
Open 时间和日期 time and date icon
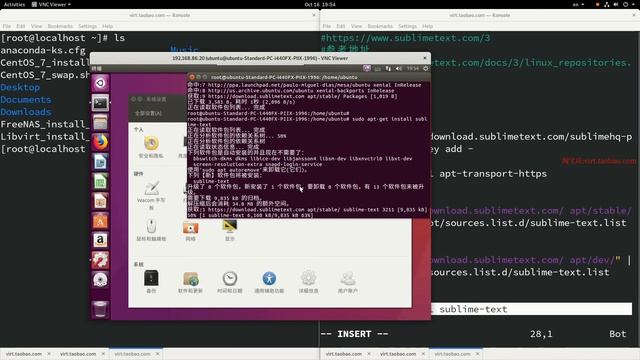(x=229, y=282)
